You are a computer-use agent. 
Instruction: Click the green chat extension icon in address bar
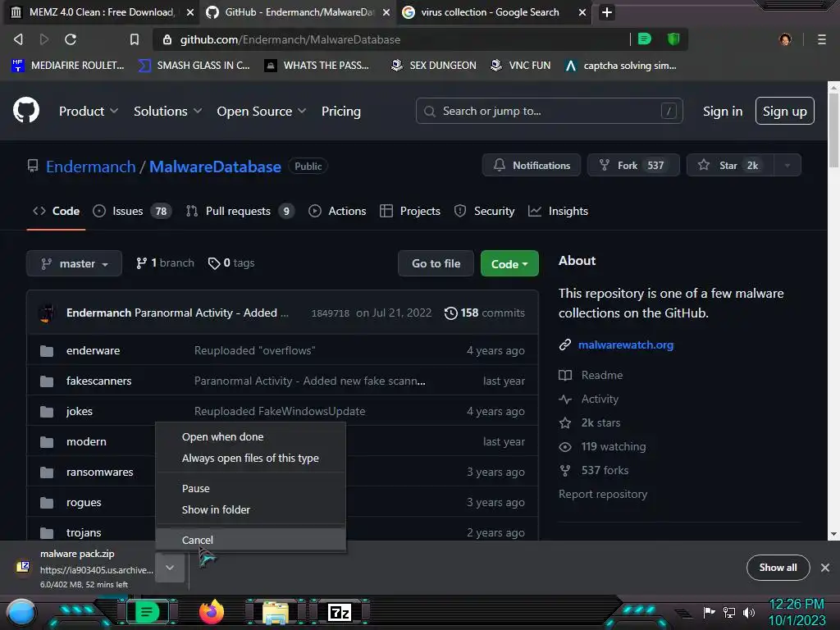tap(645, 39)
